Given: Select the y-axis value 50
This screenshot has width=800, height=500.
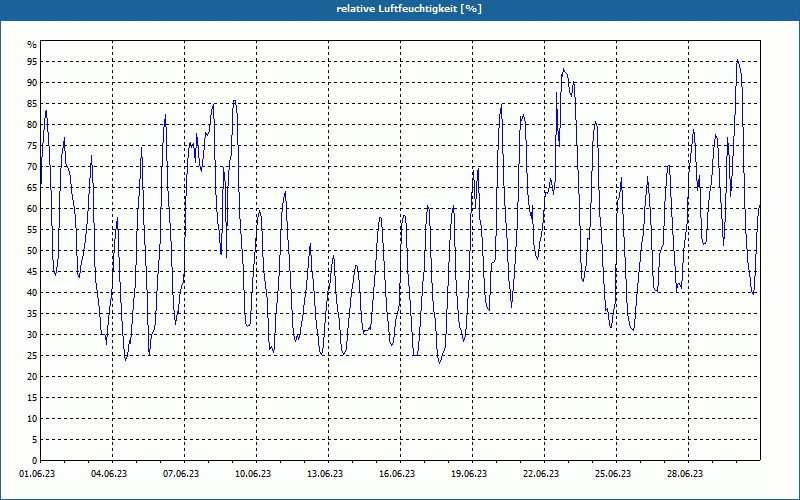Looking at the screenshot, I should (32, 251).
